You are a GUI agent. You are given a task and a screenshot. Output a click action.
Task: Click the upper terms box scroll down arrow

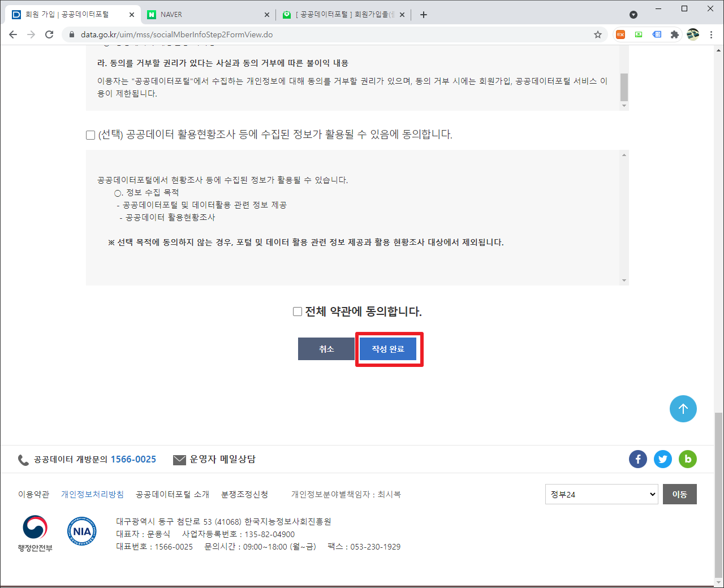[624, 106]
